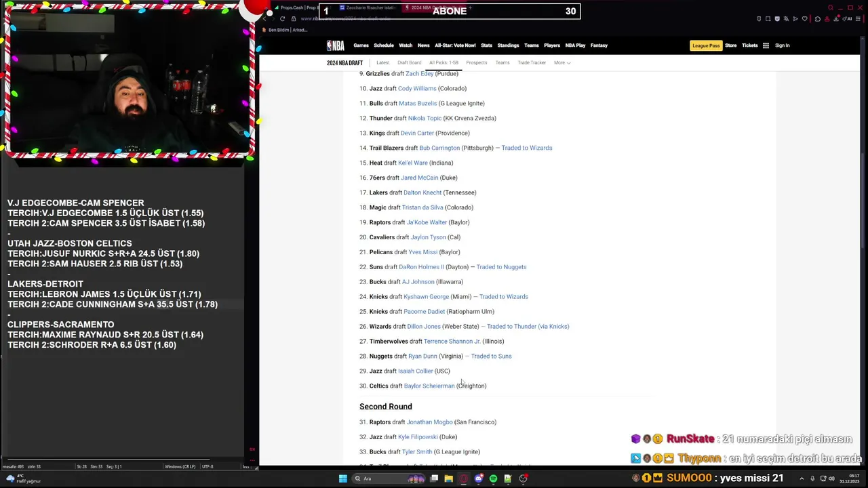Click Sign In on NBA.com
Image resolution: width=868 pixels, height=488 pixels.
click(782, 45)
